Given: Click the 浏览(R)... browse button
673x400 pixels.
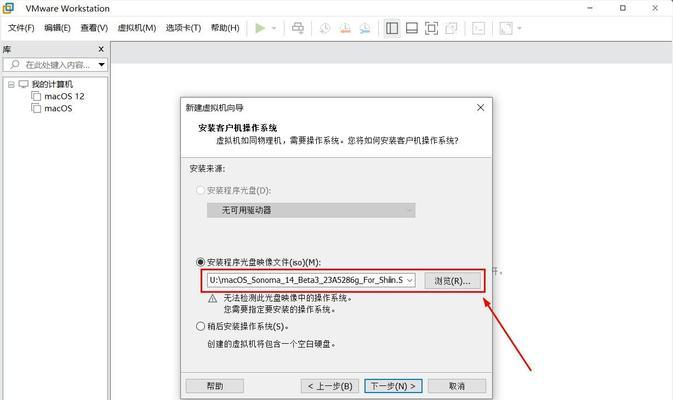Looking at the screenshot, I should (x=452, y=281).
